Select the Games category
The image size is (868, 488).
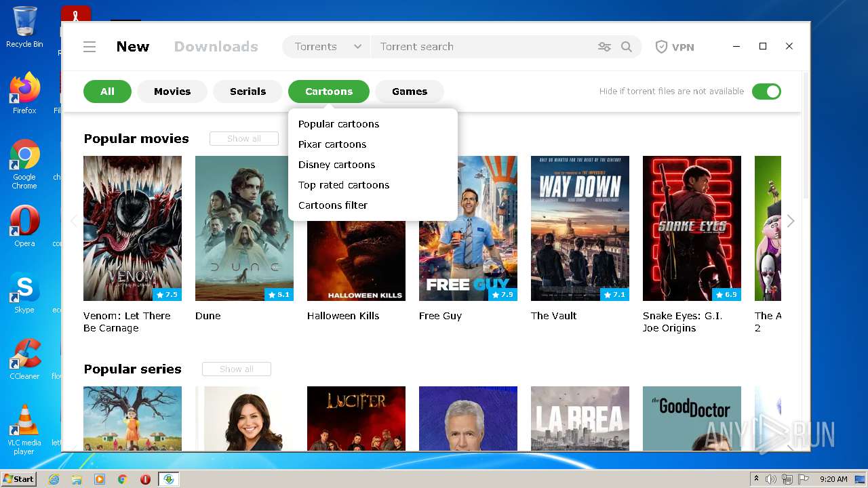coord(410,91)
